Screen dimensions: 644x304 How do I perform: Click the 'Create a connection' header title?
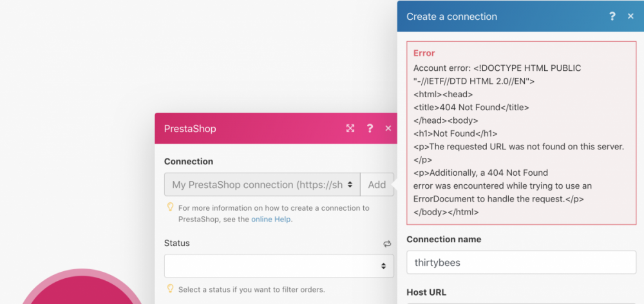452,17
